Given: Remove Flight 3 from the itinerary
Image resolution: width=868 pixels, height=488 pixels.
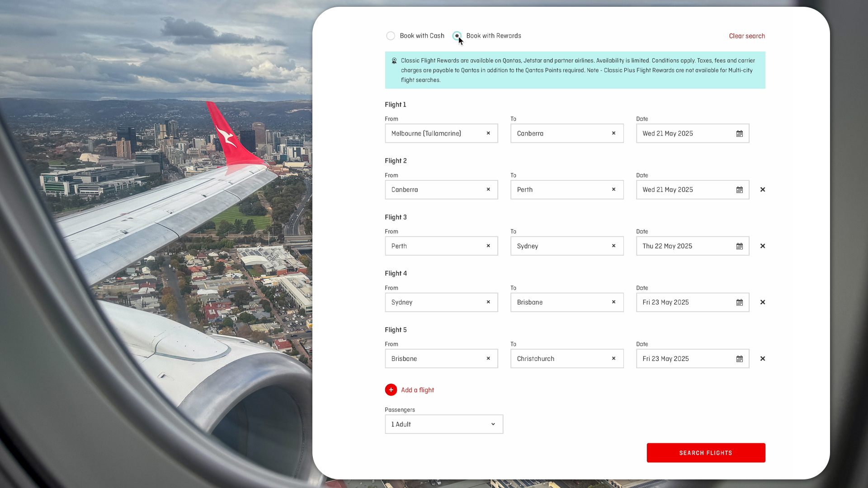Looking at the screenshot, I should tap(763, 246).
